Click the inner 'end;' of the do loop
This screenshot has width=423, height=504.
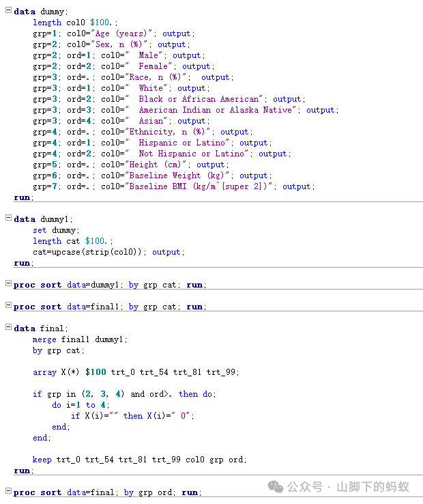click(x=61, y=427)
